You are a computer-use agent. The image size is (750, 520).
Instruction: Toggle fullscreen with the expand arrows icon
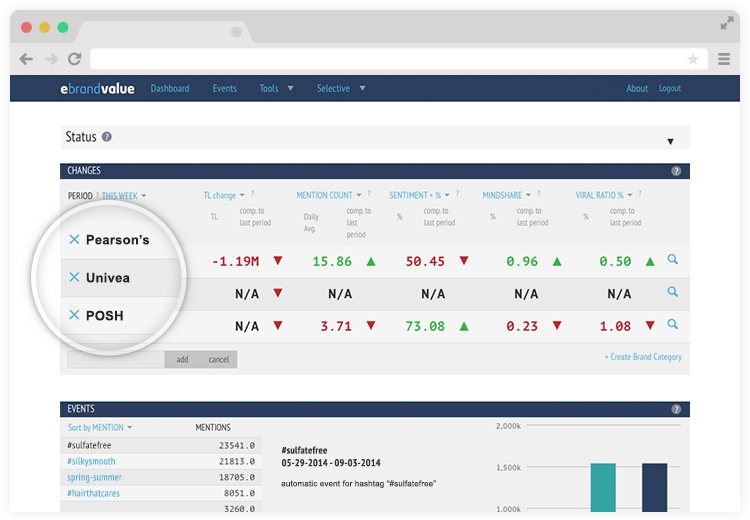727,22
